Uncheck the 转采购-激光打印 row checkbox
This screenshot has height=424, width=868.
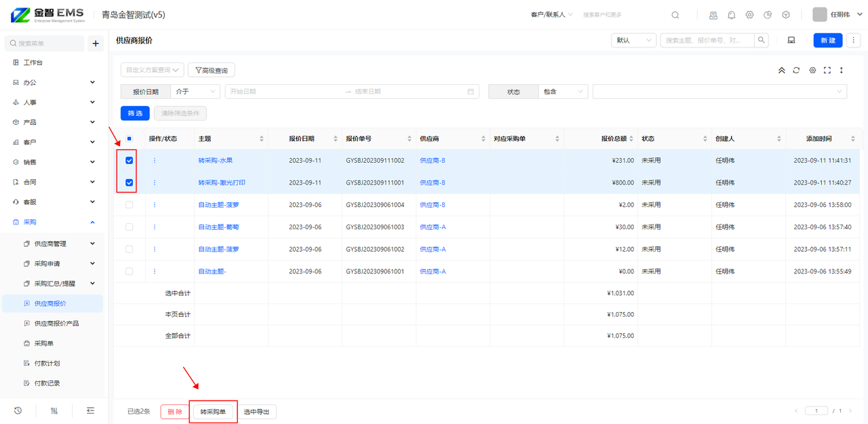click(130, 182)
